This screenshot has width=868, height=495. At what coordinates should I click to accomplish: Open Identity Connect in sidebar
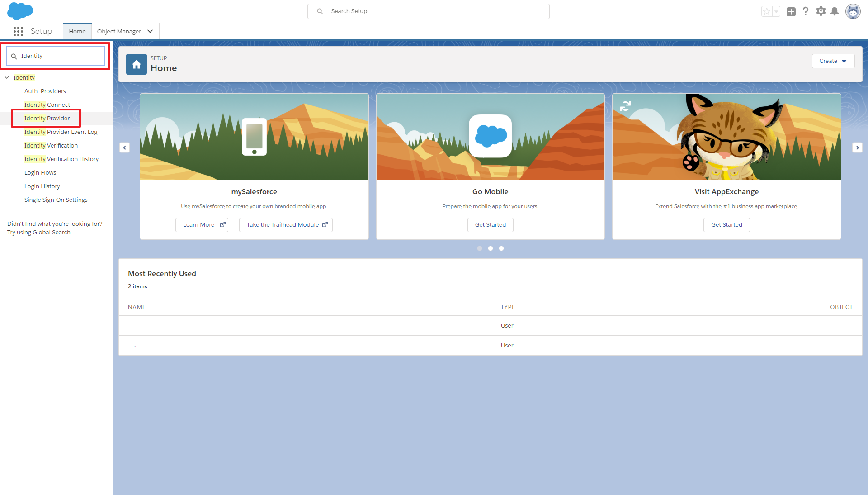coord(47,105)
